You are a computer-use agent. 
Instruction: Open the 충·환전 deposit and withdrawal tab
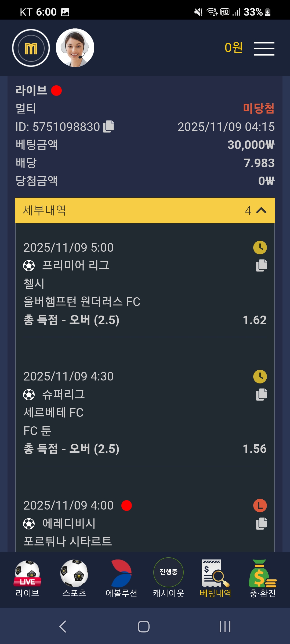pyautogui.click(x=262, y=579)
